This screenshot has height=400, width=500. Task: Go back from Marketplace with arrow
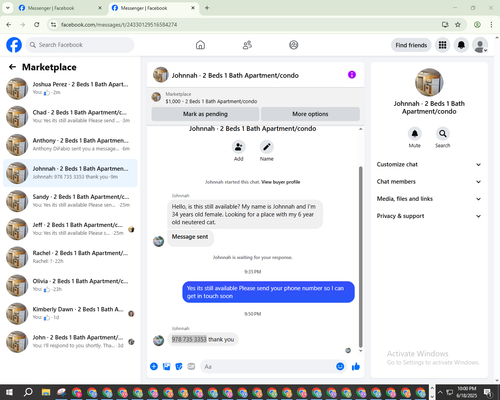click(x=12, y=67)
